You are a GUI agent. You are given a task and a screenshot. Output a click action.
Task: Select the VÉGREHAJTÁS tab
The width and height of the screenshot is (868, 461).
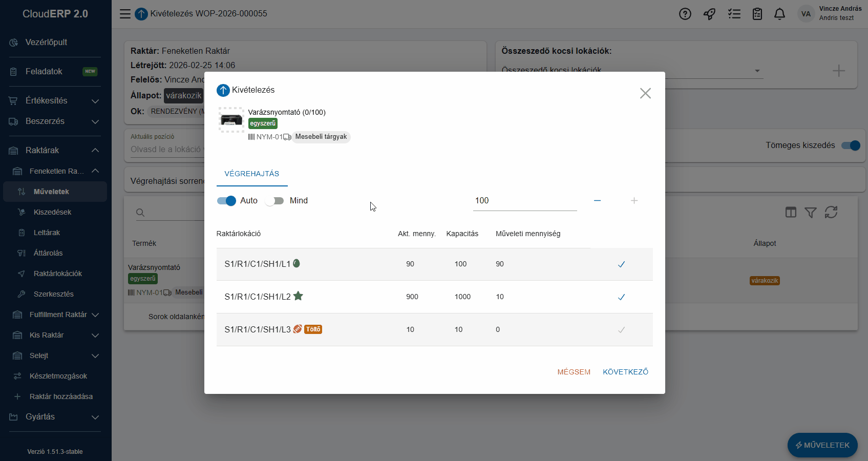click(252, 174)
